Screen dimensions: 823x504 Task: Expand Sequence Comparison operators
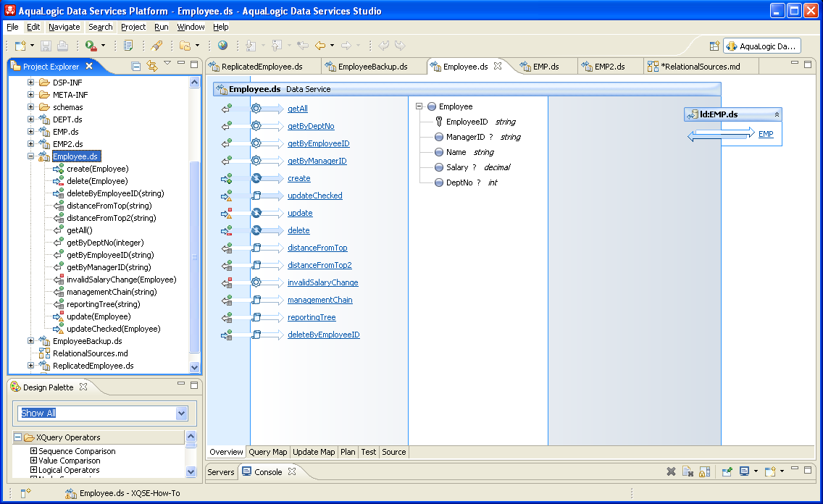(x=33, y=451)
